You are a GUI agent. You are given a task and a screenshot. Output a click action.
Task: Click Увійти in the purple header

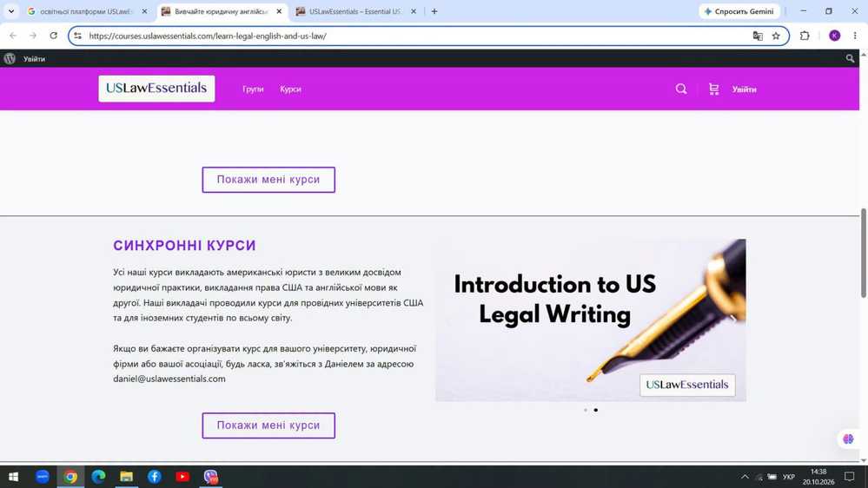(744, 89)
